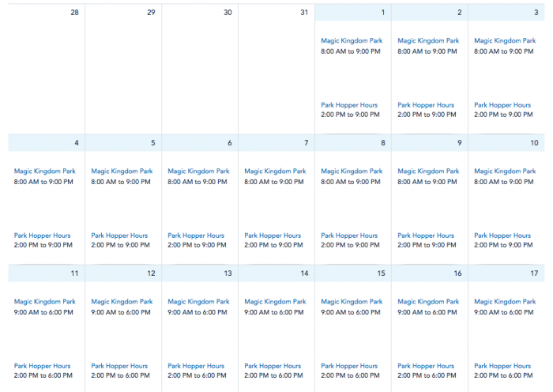This screenshot has height=392, width=553.
Task: Choose the date 31 calendar cell
Action: [x=276, y=71]
